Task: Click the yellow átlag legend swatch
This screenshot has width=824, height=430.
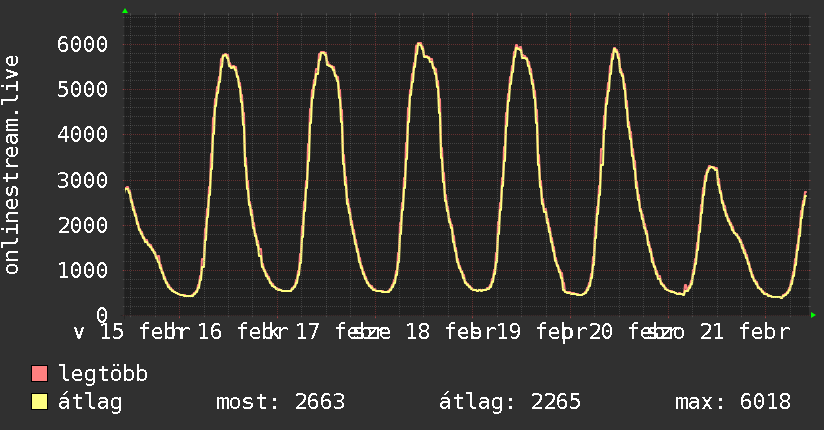Action: [x=40, y=403]
